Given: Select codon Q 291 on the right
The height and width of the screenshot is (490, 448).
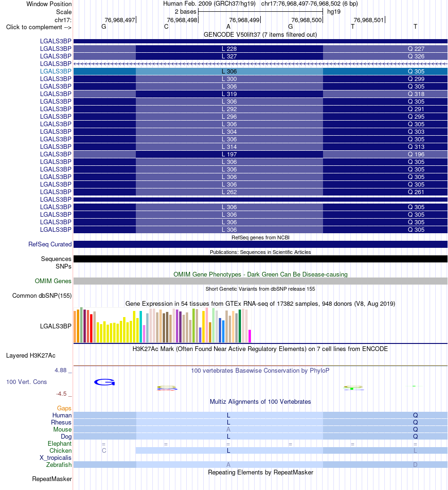Looking at the screenshot, I should 416,109.
